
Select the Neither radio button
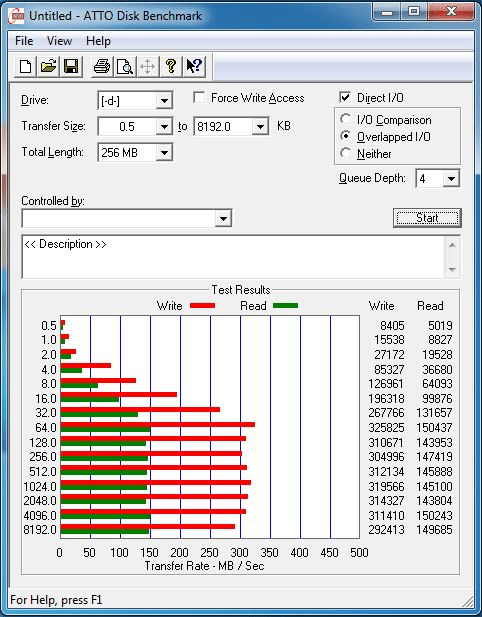[x=345, y=153]
